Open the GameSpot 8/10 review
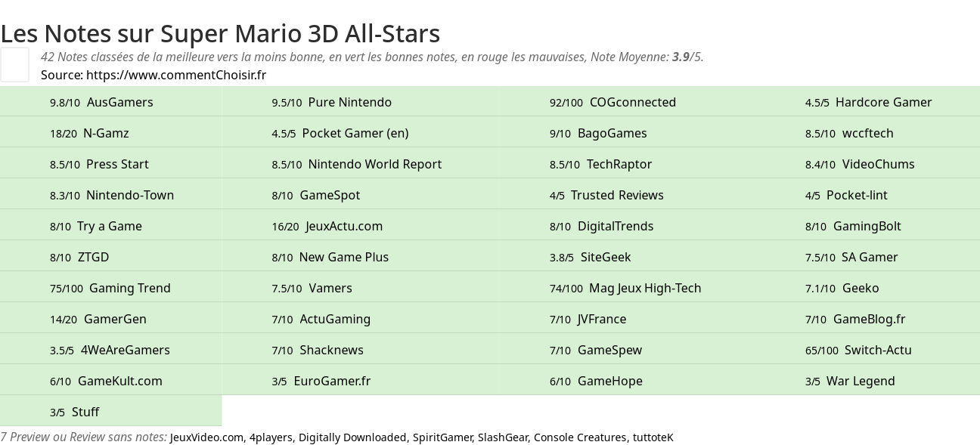The height and width of the screenshot is (445, 980). [x=330, y=195]
